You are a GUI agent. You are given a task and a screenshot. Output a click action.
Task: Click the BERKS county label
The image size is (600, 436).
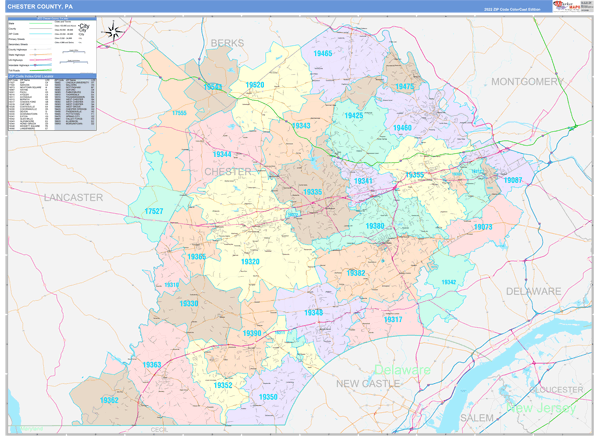coord(228,43)
